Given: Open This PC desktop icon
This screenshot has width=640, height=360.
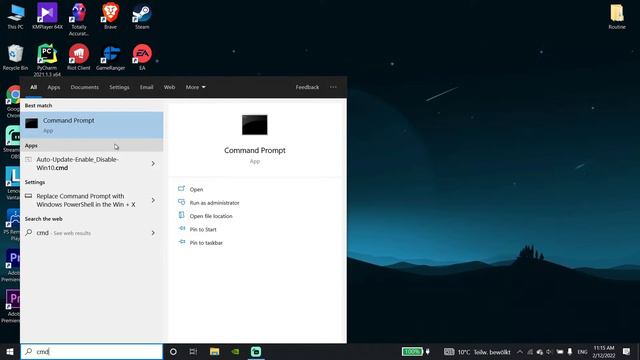Looking at the screenshot, I should 16,16.
